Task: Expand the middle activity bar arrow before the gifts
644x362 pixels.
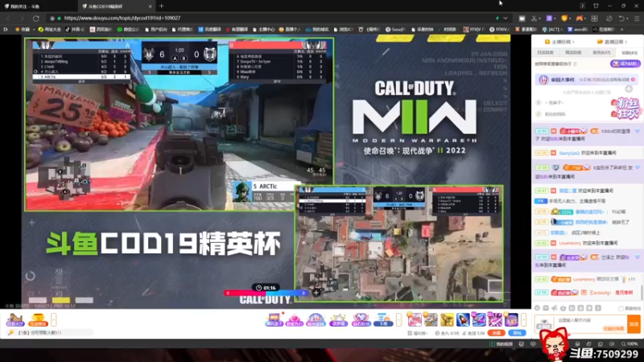Action: (398, 319)
